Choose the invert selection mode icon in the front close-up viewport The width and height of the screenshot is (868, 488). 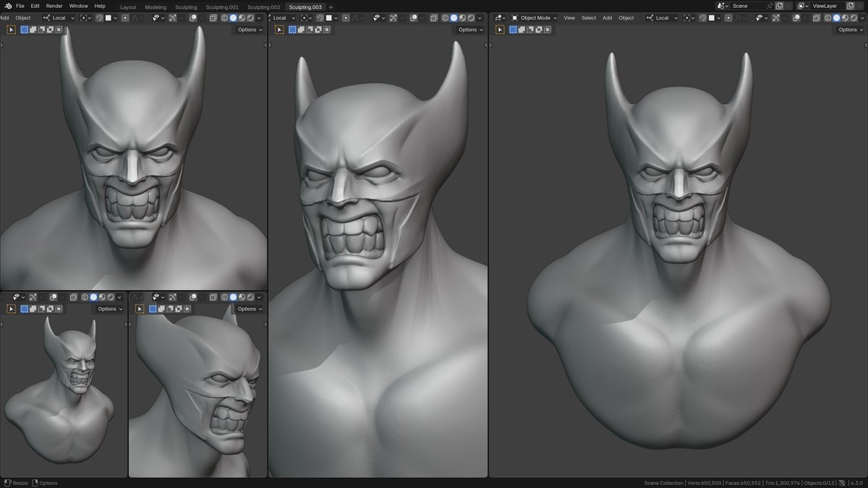click(x=50, y=30)
